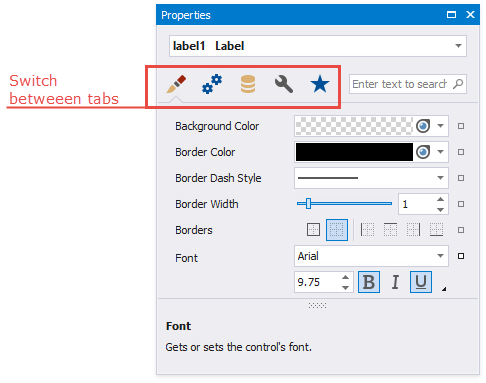Toggle the right border option
The width and height of the screenshot is (486, 383).
413,230
